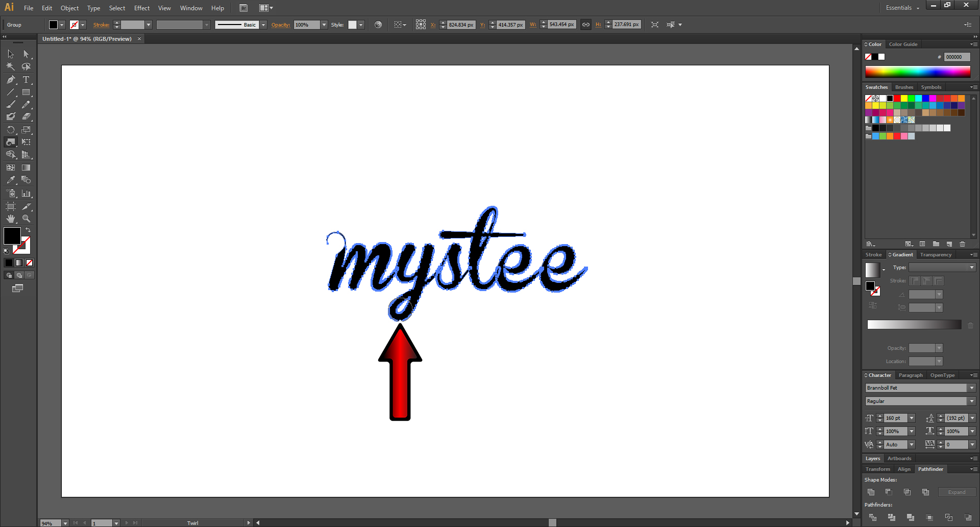Select the Perspective Grid tool
This screenshot has width=980, height=527.
coord(26,155)
